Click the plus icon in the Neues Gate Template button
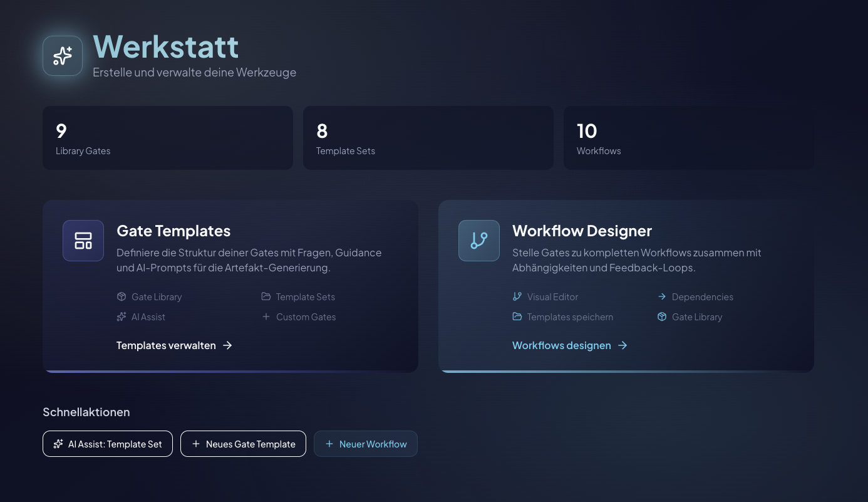 [196, 444]
